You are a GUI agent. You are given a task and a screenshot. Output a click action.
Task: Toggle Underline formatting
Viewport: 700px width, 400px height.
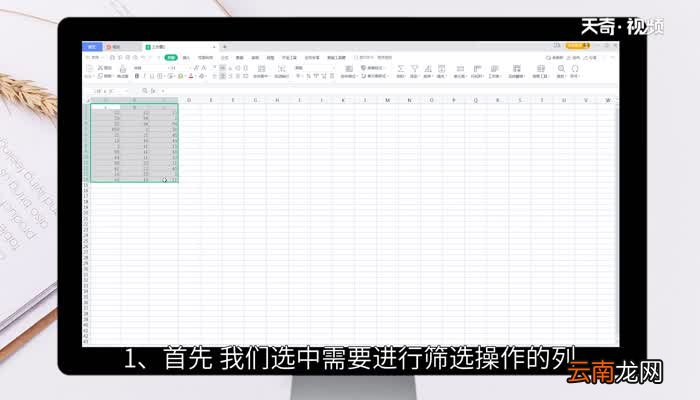pos(152,76)
